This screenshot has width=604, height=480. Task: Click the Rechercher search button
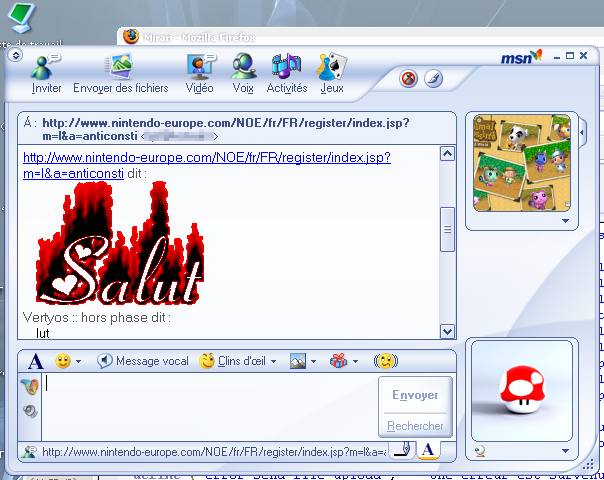[x=415, y=426]
